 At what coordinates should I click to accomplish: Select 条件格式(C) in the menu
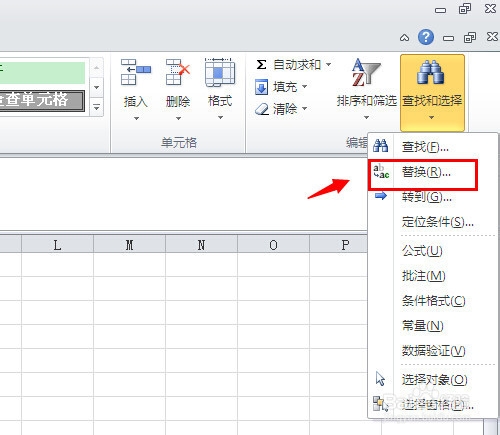pyautogui.click(x=433, y=301)
